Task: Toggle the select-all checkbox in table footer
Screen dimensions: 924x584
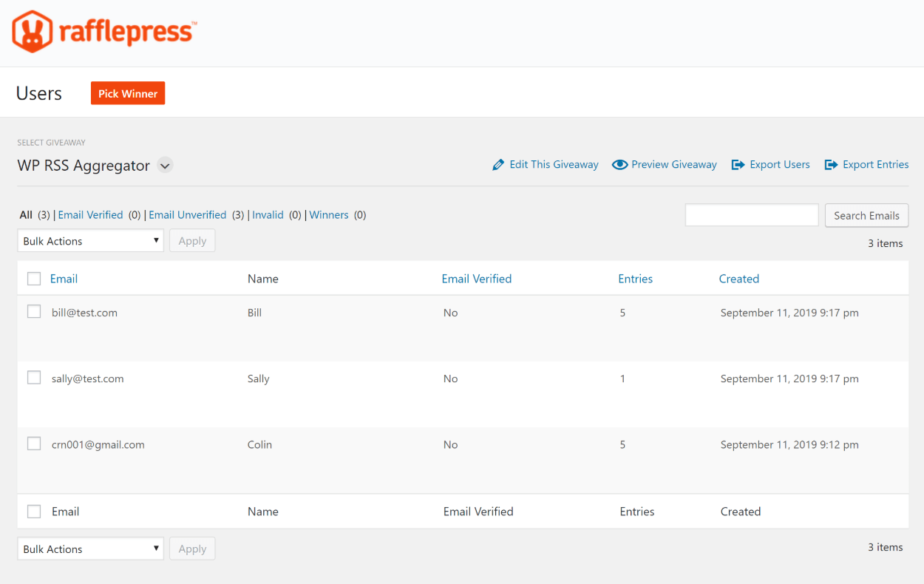Action: pyautogui.click(x=34, y=511)
